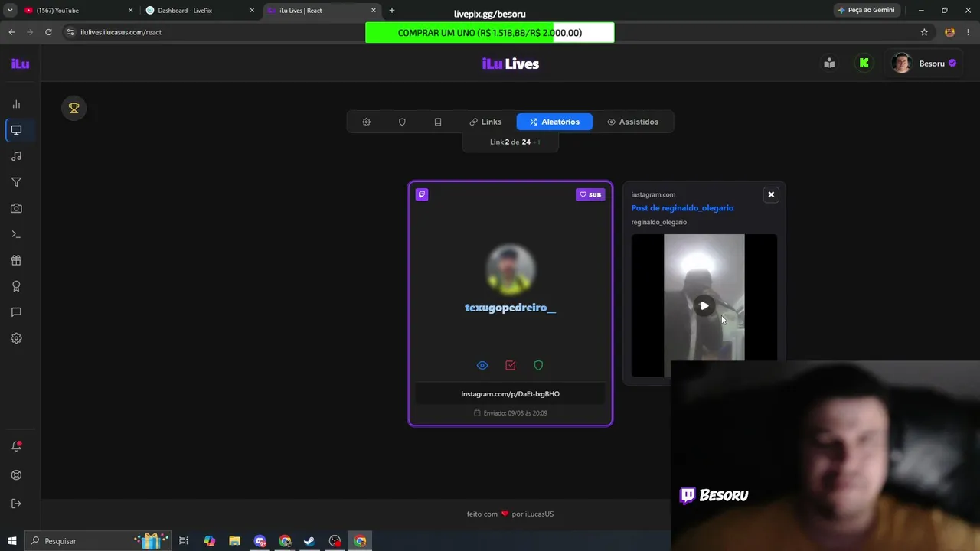Open the sidebar settings gear
Viewport: 980px width, 551px height.
click(16, 338)
